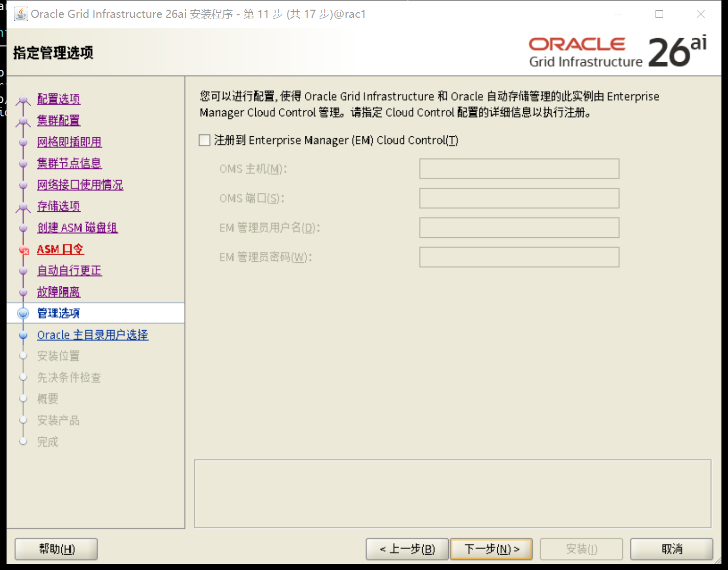This screenshot has height=570, width=728.
Task: Go to the 存储选项 step
Action: (x=59, y=206)
